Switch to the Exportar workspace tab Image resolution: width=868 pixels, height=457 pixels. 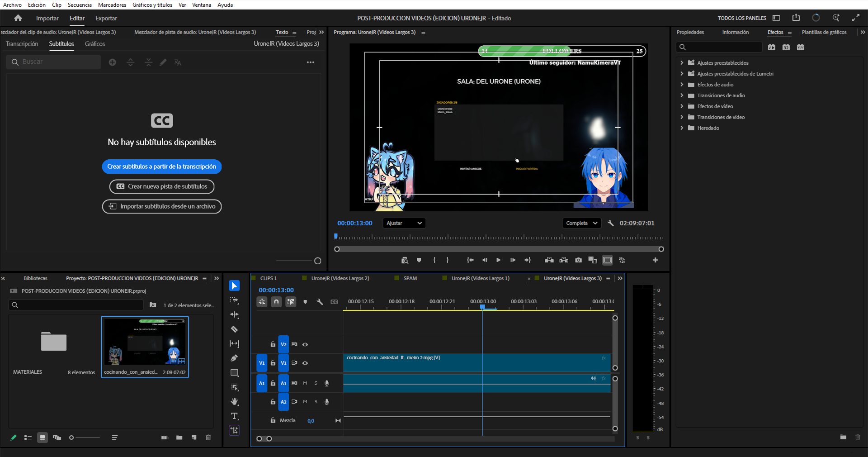click(106, 18)
